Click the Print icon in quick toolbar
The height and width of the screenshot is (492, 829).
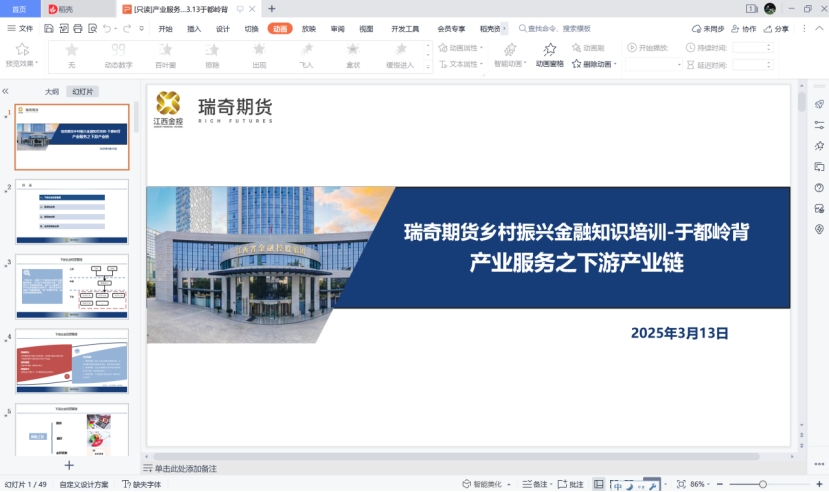pyautogui.click(x=78, y=29)
